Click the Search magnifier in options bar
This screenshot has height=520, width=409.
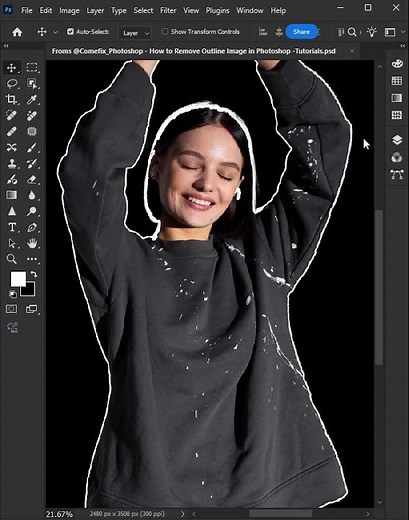[x=352, y=32]
